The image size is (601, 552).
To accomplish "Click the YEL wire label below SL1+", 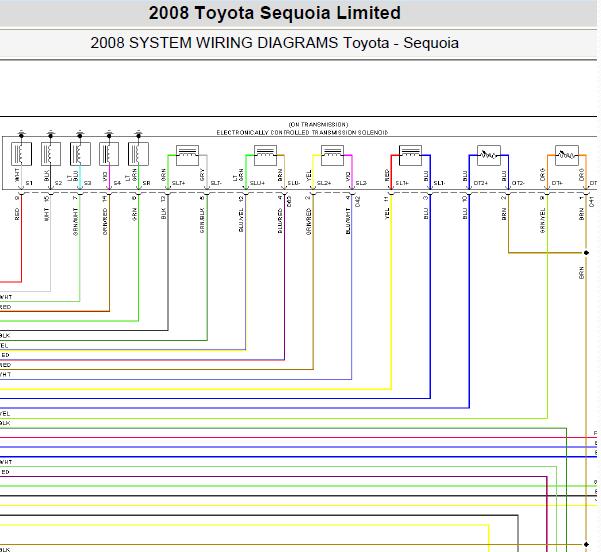I will [387, 214].
